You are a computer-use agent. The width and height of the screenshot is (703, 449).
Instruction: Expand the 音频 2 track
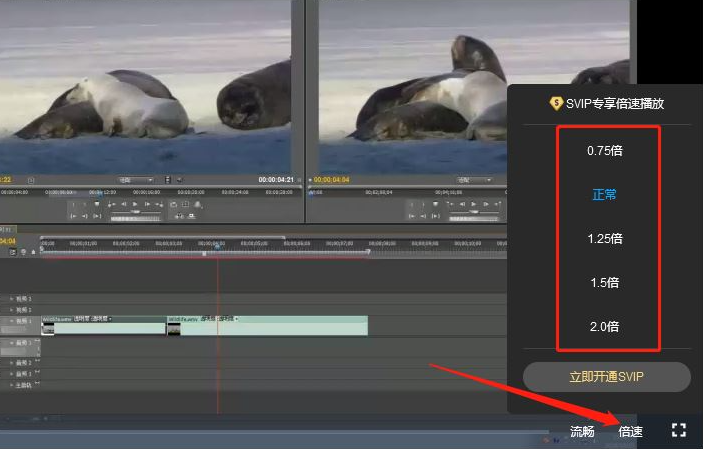click(12, 362)
